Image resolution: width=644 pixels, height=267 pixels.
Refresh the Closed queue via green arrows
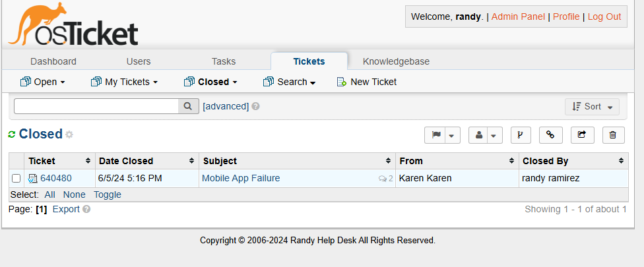click(12, 134)
